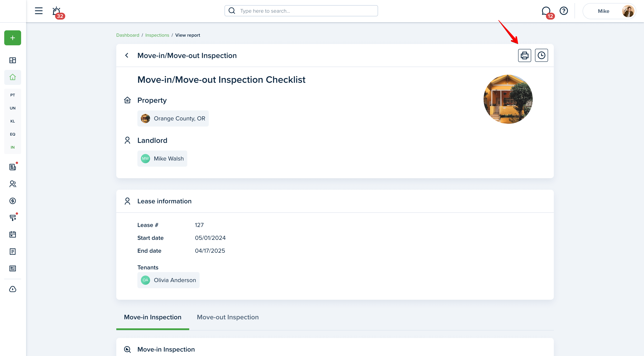Switch to Move-out Inspection tab
Image resolution: width=644 pixels, height=356 pixels.
[228, 317]
